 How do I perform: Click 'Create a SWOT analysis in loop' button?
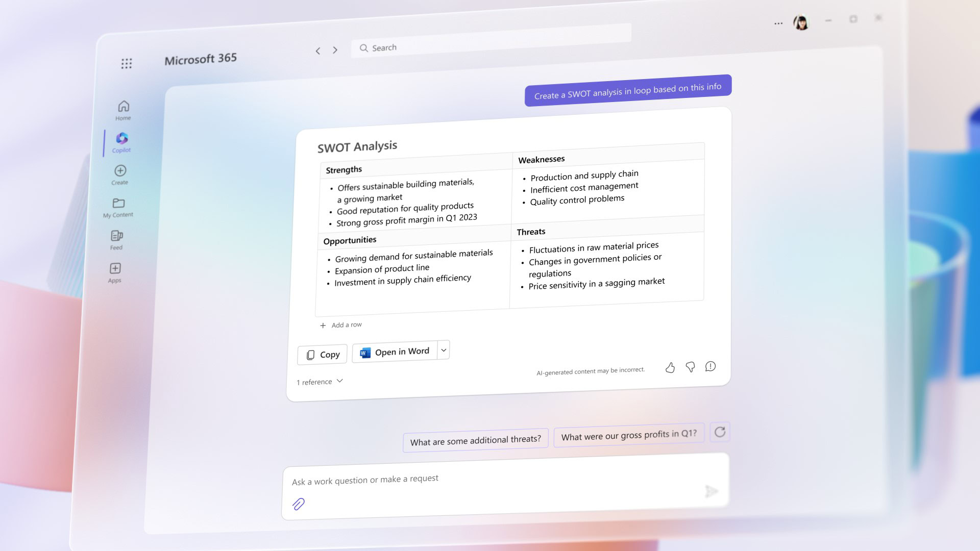[627, 86]
